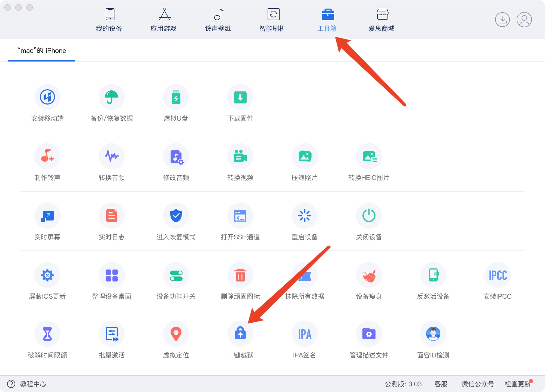The width and height of the screenshot is (545, 392).
Task: Switch to the 工具箱 toolbox tab
Action: pos(328,19)
